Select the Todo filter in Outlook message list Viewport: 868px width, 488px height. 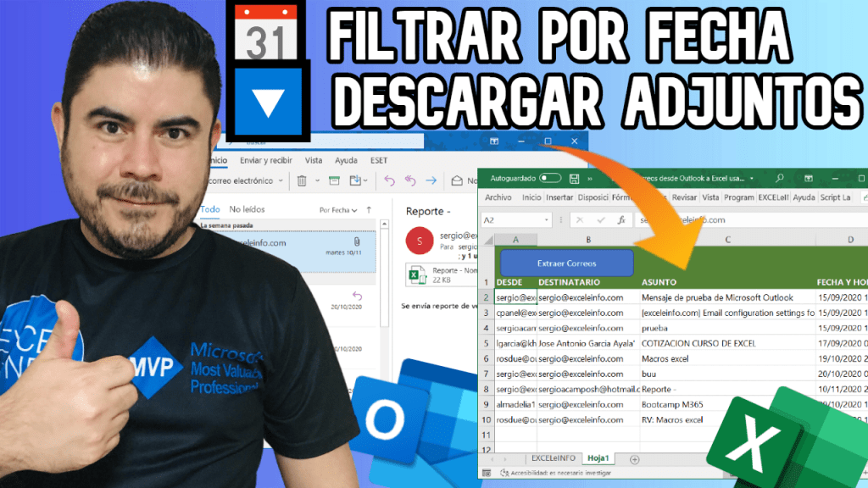[x=210, y=209]
